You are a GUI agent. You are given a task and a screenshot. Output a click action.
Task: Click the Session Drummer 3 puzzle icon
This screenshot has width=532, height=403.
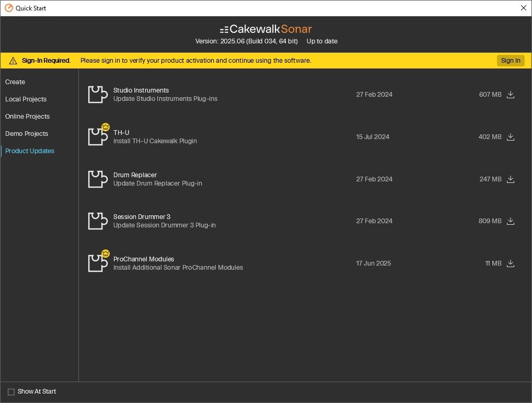(98, 221)
